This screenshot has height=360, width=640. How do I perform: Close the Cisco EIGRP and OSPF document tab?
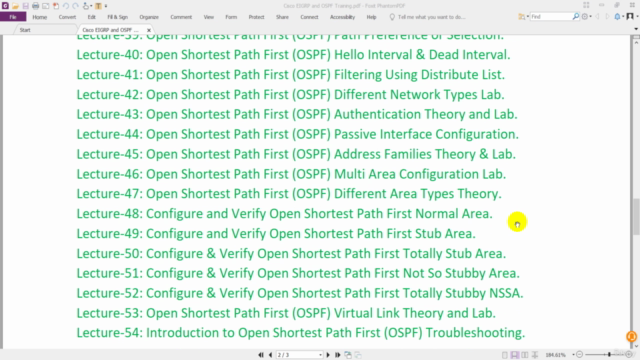(149, 30)
